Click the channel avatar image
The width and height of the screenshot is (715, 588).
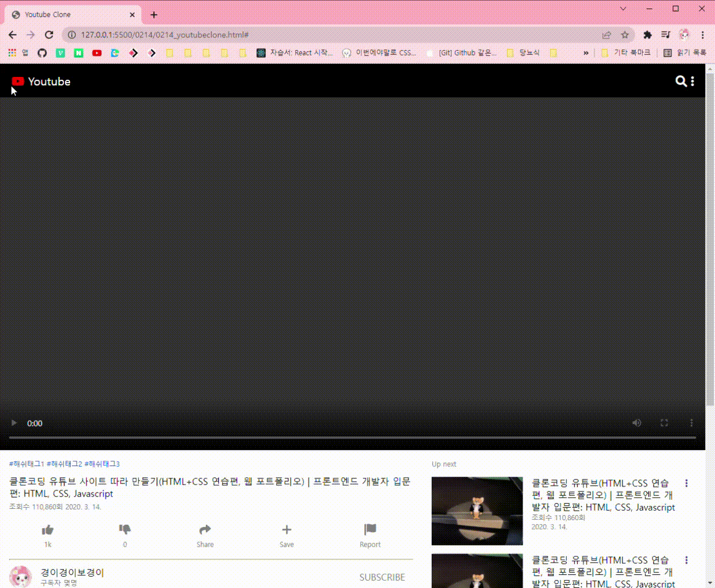pos(20,577)
